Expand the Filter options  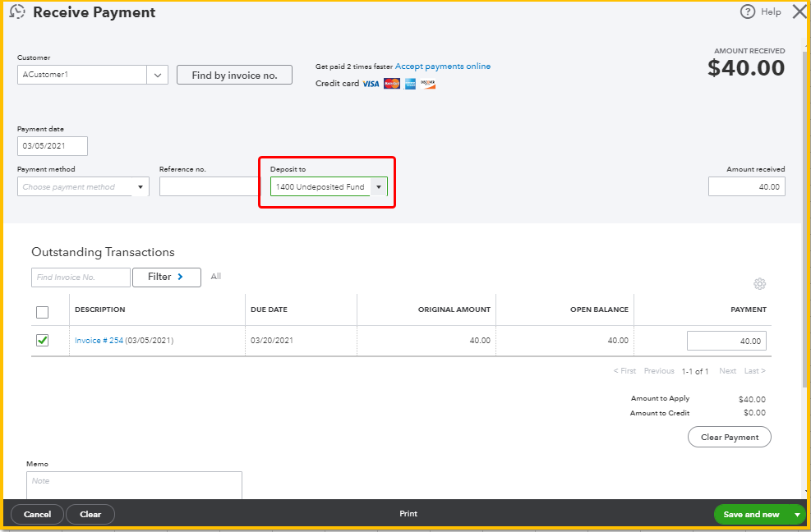(x=166, y=277)
